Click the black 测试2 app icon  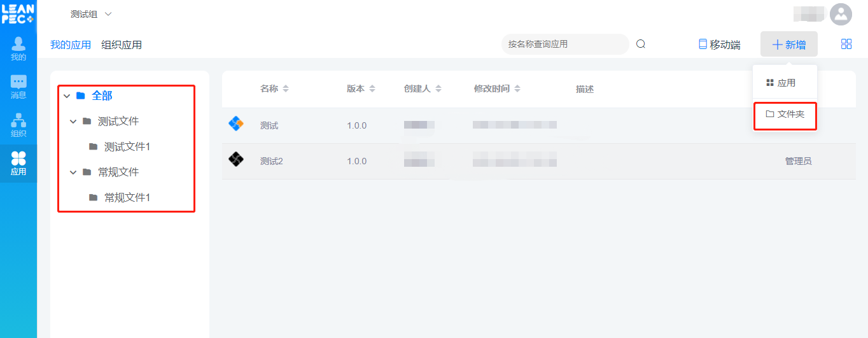[x=236, y=160]
